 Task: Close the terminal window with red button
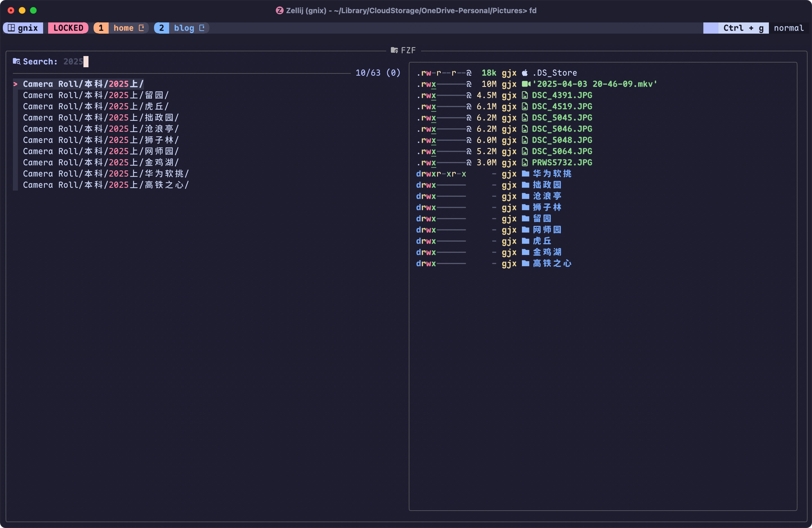[x=11, y=11]
